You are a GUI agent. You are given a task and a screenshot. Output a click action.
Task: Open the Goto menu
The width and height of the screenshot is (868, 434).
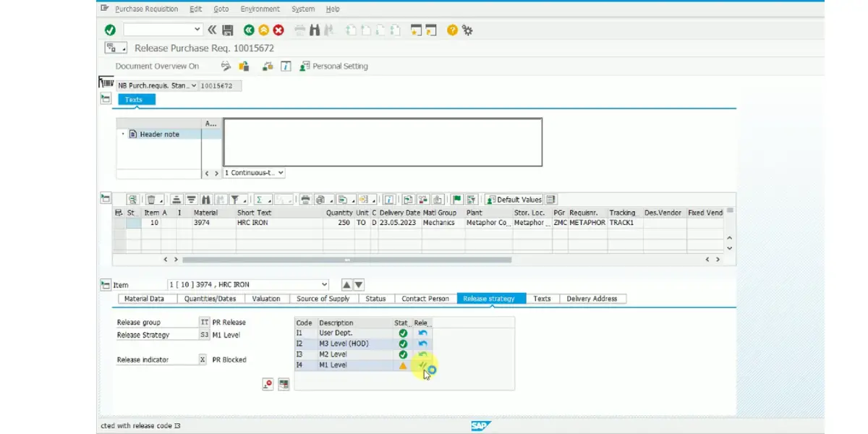pos(221,9)
